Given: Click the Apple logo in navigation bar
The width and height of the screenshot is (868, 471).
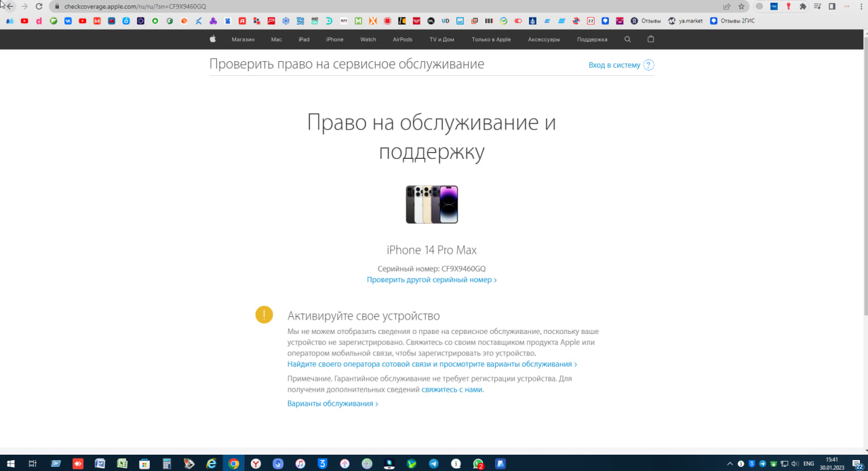Looking at the screenshot, I should coord(212,39).
